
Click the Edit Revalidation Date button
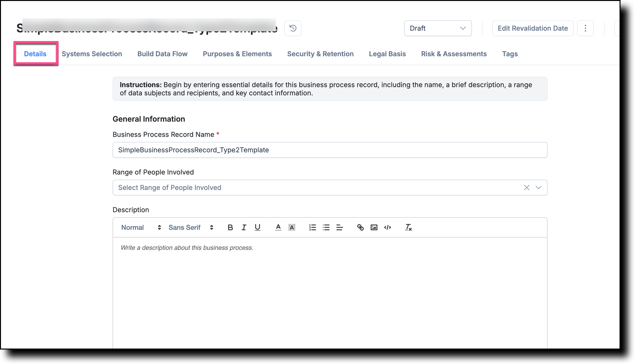533,28
